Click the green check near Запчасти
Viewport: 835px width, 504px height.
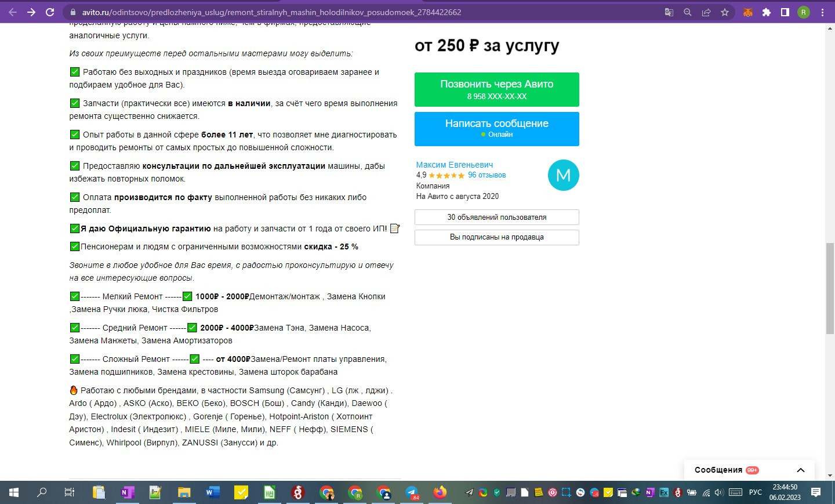point(75,103)
